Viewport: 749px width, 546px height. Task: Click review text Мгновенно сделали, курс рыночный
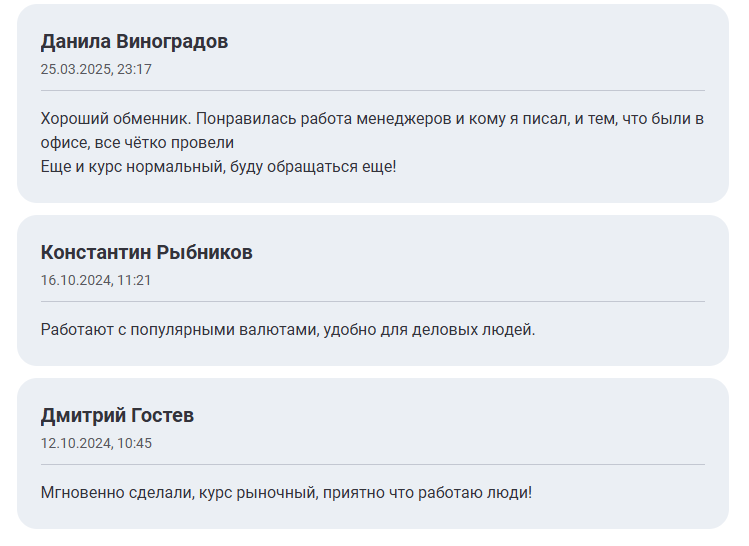286,492
